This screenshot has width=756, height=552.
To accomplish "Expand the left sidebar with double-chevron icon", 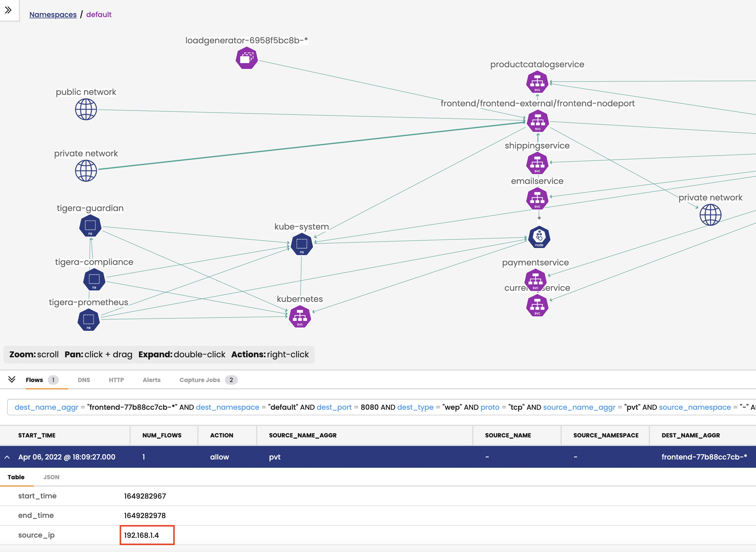I will click(8, 10).
